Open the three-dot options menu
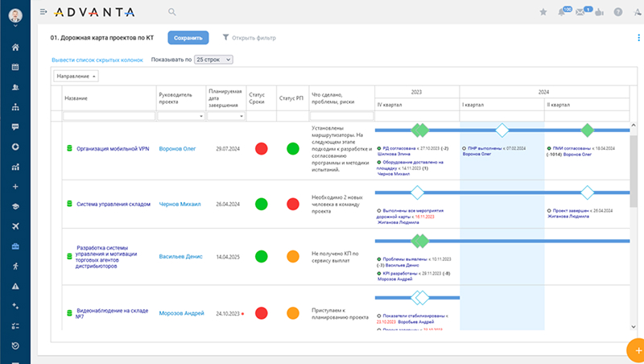 click(x=638, y=38)
